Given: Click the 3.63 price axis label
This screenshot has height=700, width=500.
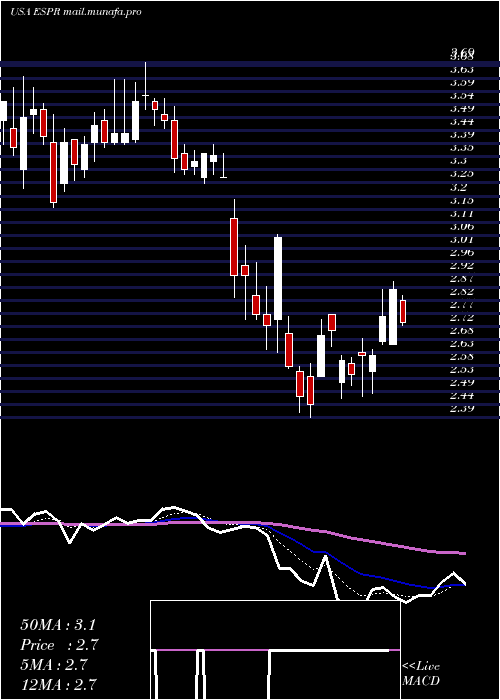Looking at the screenshot, I should [x=462, y=69].
